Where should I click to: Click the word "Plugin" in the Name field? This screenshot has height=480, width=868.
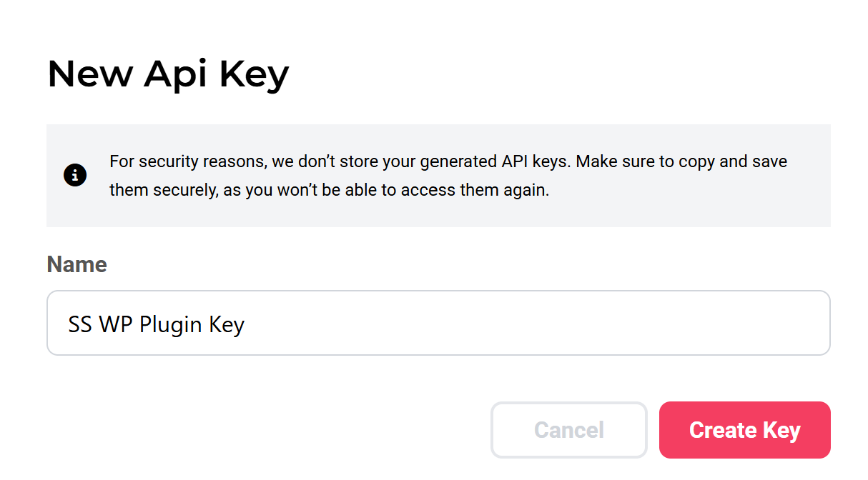[171, 324]
